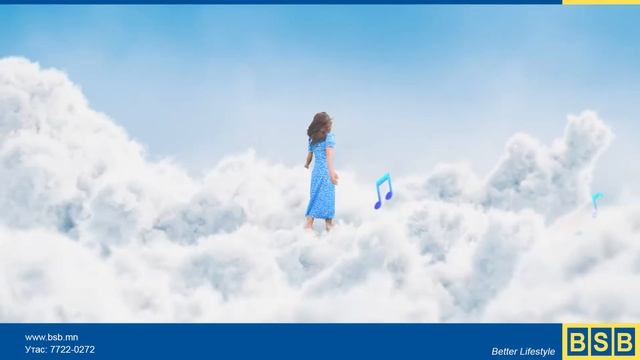Click the large blue music note
The height and width of the screenshot is (360, 640).
coord(383,191)
